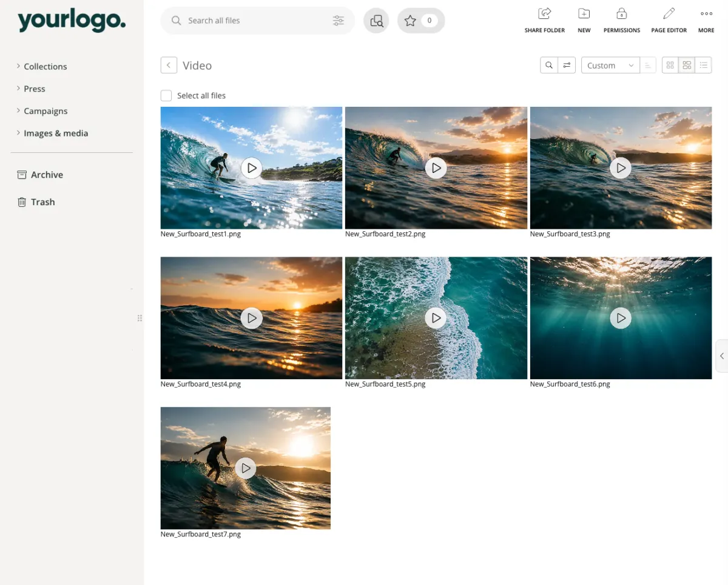Screen dimensions: 728x585
Task: Click in the Search all files field
Action: click(258, 21)
